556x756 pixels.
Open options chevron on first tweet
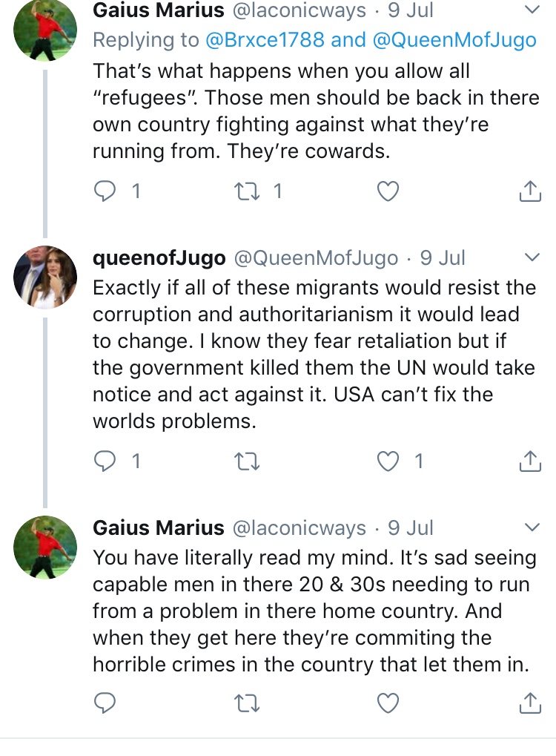(x=532, y=10)
